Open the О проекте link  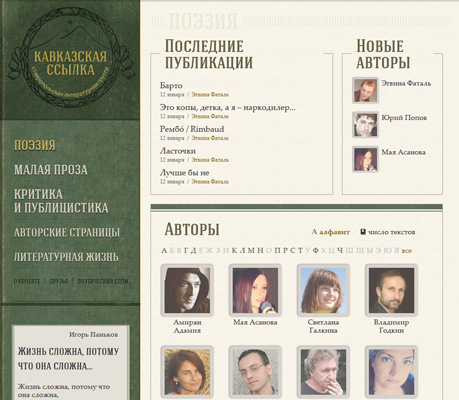click(x=27, y=281)
